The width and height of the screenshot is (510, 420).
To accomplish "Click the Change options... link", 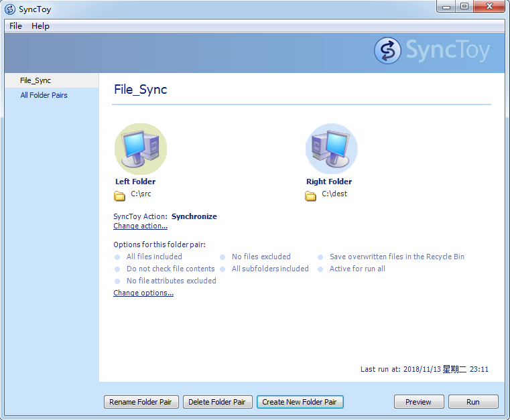I will (143, 293).
